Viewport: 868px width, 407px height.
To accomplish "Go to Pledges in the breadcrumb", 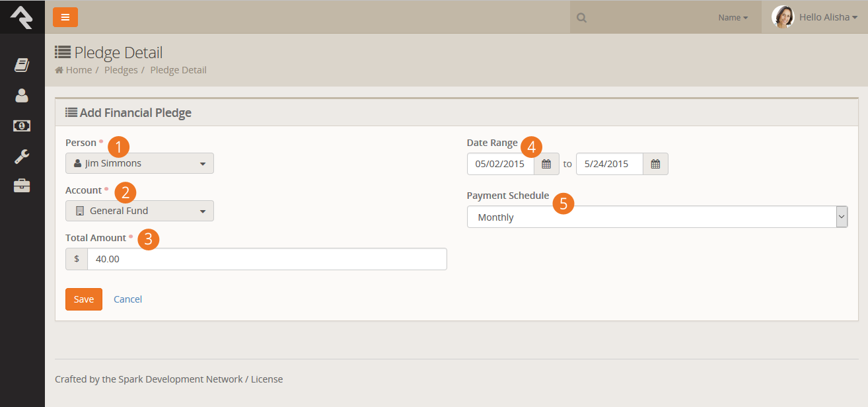I will tap(121, 70).
